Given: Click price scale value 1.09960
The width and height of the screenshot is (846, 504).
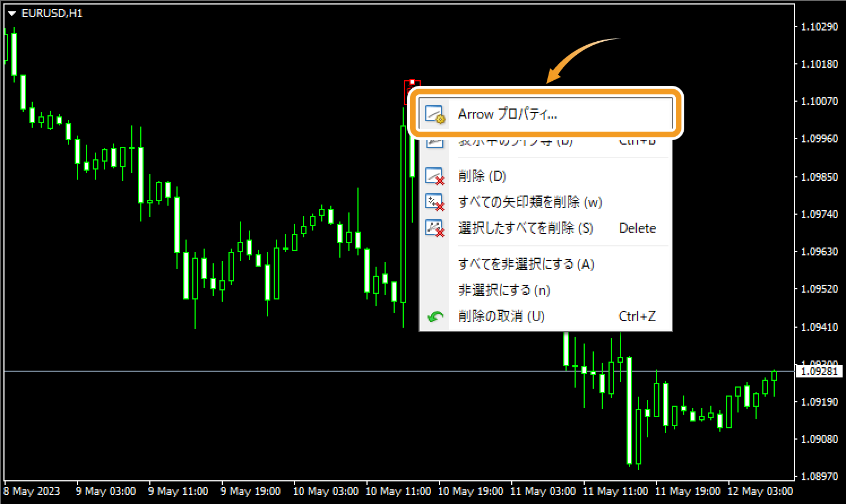Looking at the screenshot, I should [819, 138].
